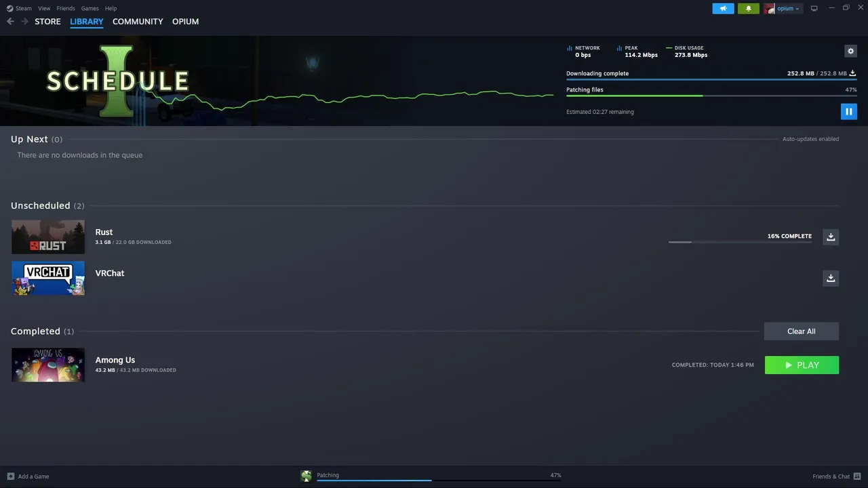Screen dimensions: 868x488
Task: Click the Schedule I icon in bottom bar
Action: (x=307, y=476)
